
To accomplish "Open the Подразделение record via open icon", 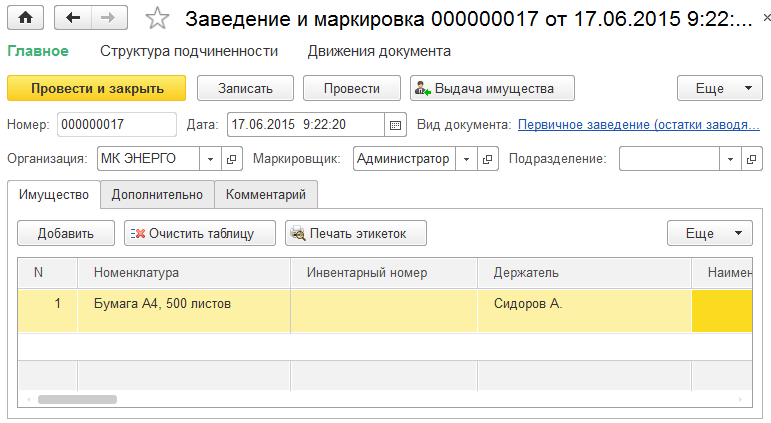I will (x=751, y=159).
